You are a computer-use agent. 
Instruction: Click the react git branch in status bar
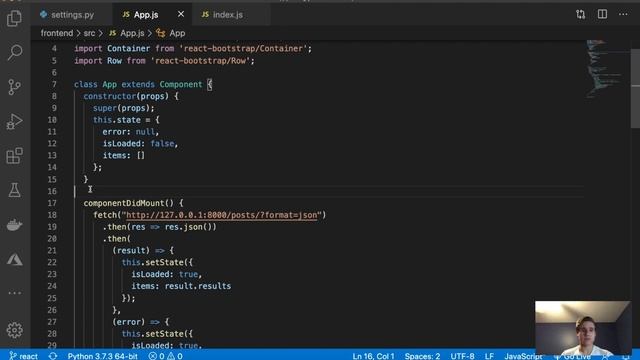[24, 356]
